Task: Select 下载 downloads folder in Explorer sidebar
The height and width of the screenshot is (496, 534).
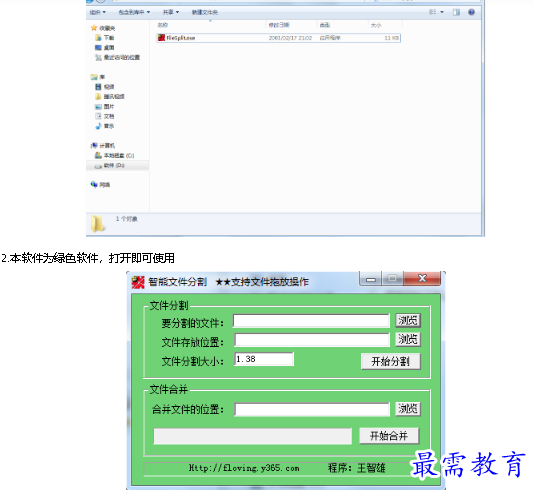Action: 105,38
